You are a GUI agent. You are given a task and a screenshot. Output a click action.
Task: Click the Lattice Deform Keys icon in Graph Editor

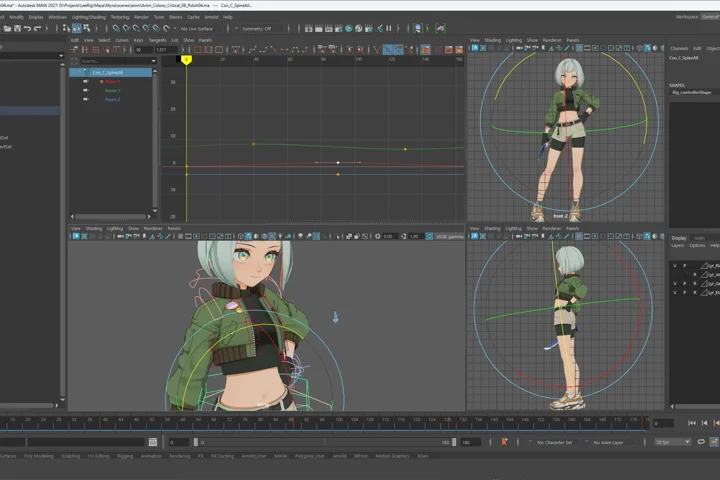click(x=96, y=50)
